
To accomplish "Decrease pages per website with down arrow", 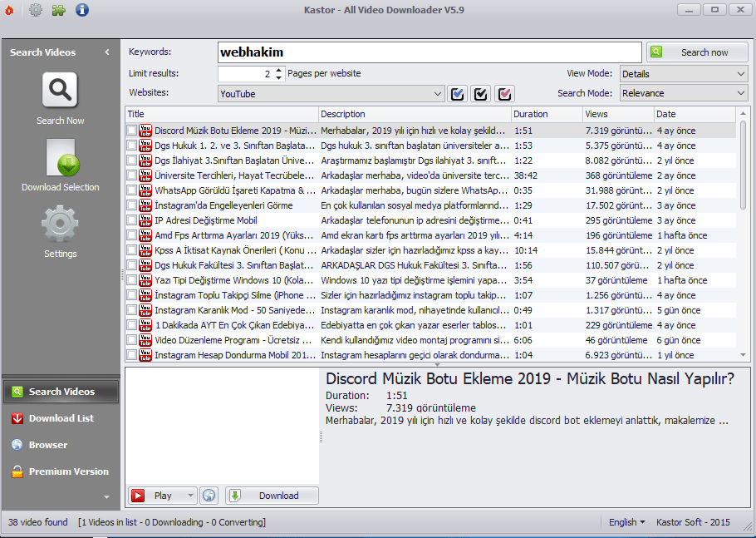I will (x=278, y=77).
